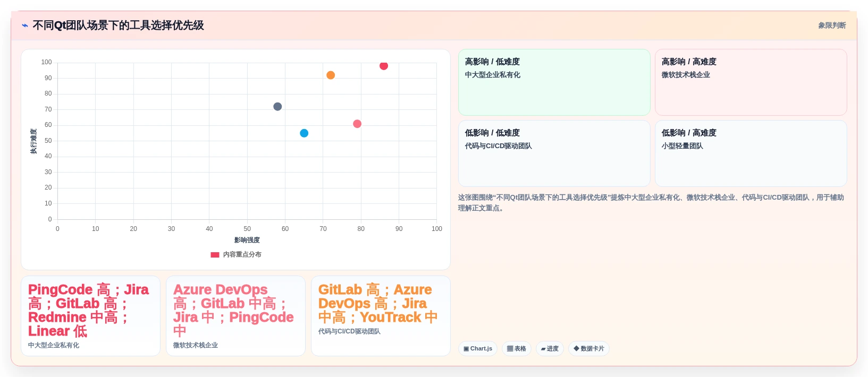Click the diamond icon in 数据卡片 chip
This screenshot has height=377, width=868.
pos(576,349)
